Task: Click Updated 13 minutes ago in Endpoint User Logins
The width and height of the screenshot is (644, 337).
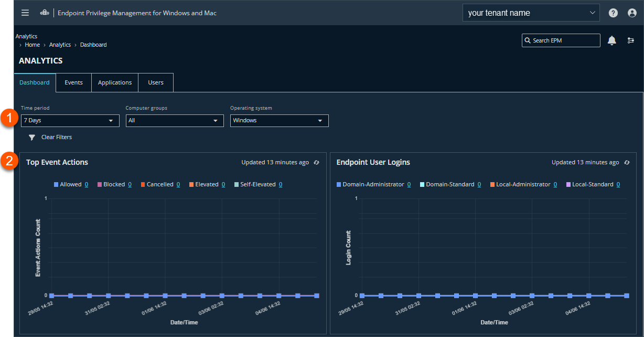Action: (x=585, y=163)
